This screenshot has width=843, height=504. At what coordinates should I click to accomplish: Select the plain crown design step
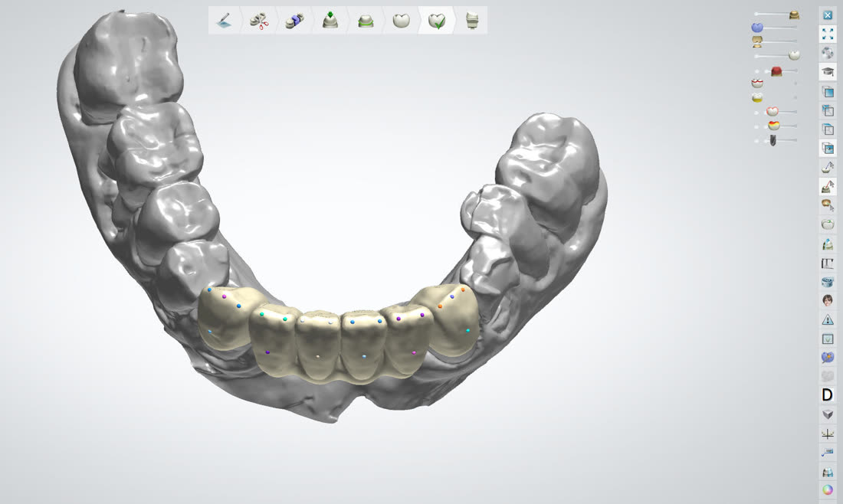click(401, 21)
